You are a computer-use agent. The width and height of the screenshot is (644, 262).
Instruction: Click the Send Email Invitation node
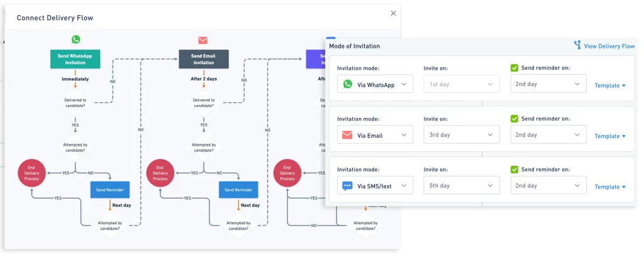coord(204,59)
